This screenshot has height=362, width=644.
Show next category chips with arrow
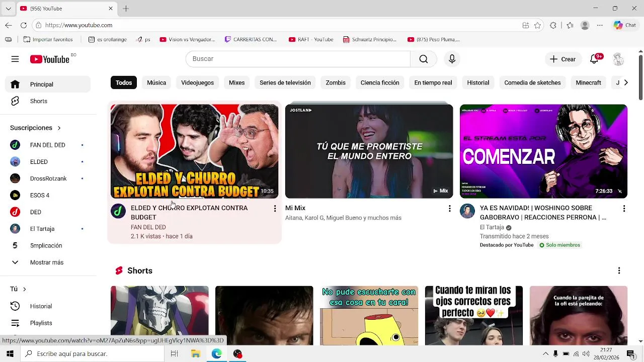(x=625, y=82)
